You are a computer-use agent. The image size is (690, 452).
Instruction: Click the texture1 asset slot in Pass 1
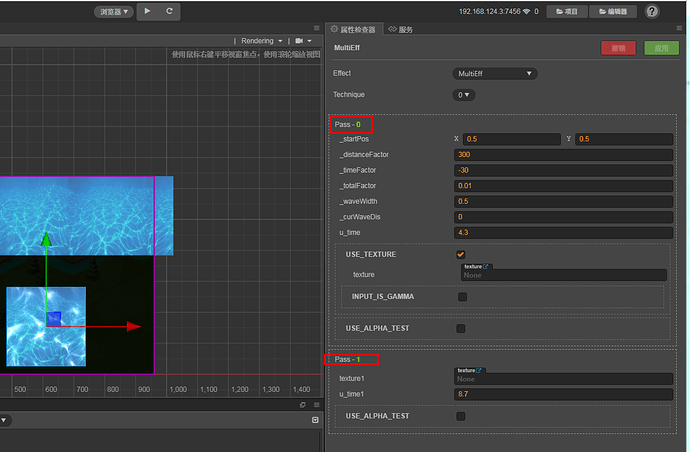pos(563,379)
